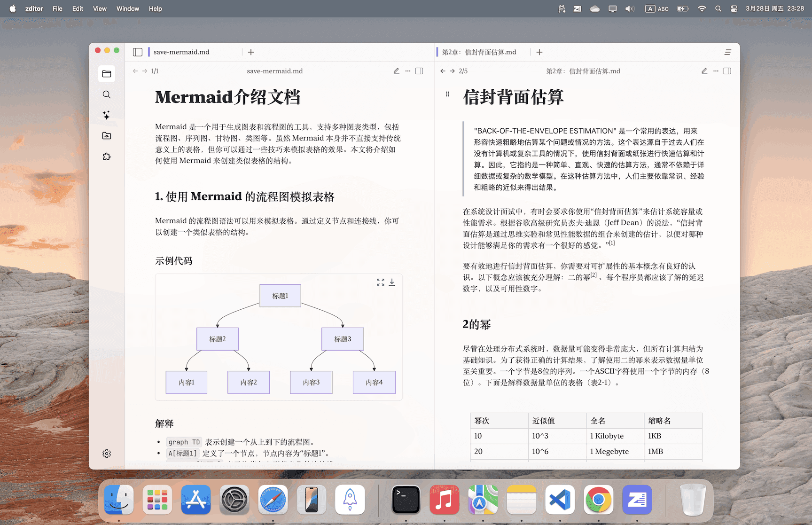Toggle side panel in right pane
Image resolution: width=812 pixels, height=525 pixels.
pos(727,71)
